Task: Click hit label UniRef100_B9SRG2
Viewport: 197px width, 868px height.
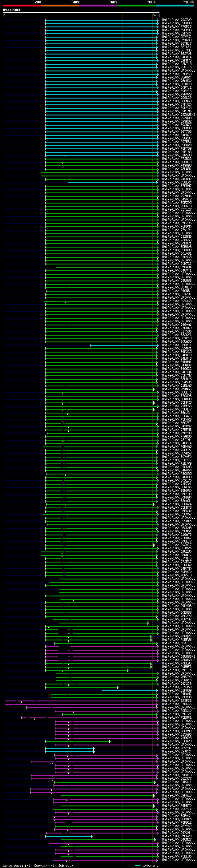Action: (177, 121)
